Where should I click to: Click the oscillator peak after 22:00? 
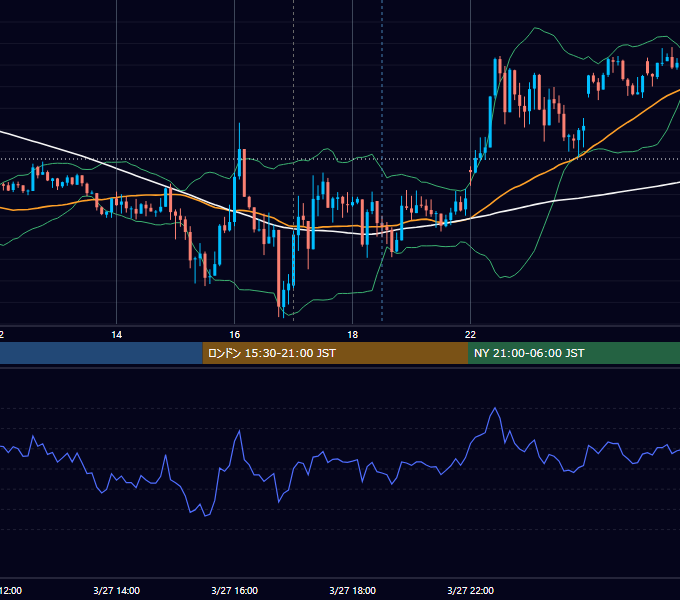[495, 408]
